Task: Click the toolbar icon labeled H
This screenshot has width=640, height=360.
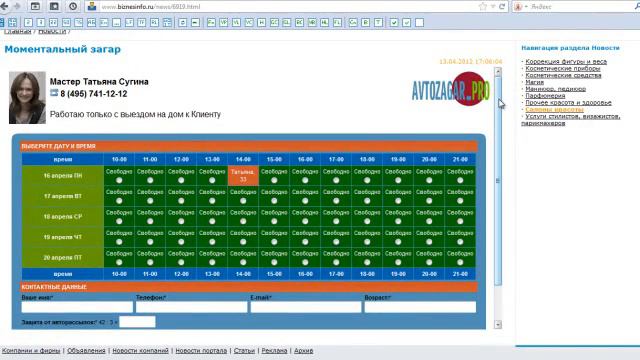Action: 262,22
